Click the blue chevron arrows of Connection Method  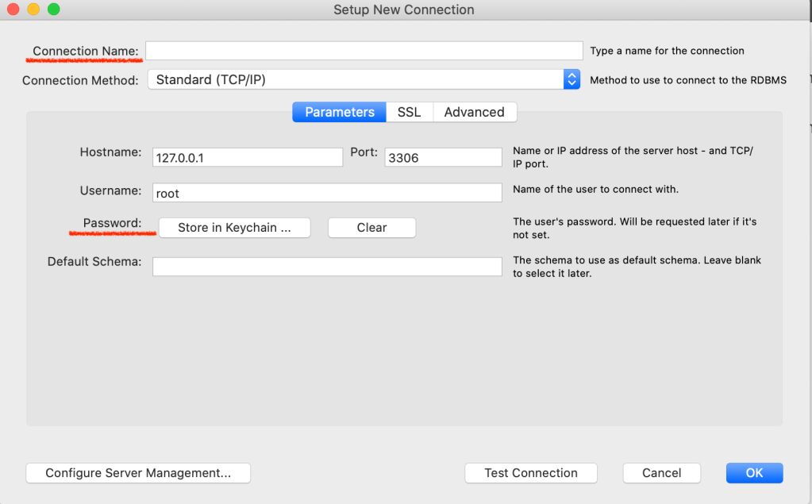tap(571, 79)
